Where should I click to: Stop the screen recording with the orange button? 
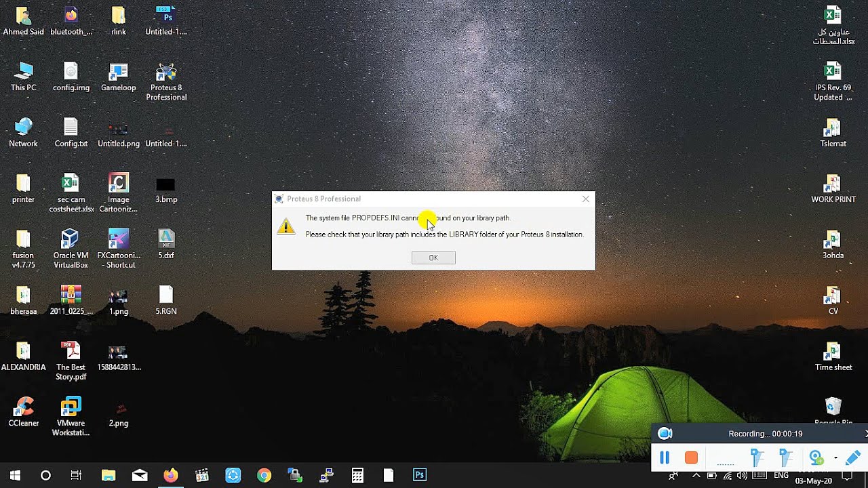(x=691, y=458)
